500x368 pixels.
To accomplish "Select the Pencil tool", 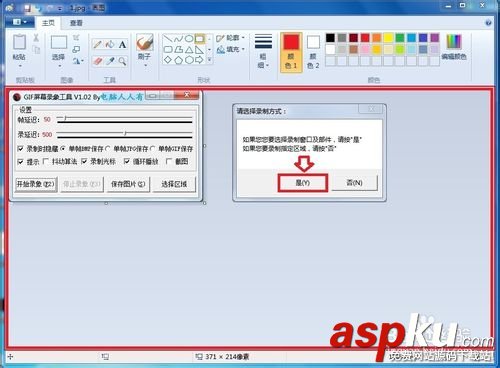I will coord(97,44).
